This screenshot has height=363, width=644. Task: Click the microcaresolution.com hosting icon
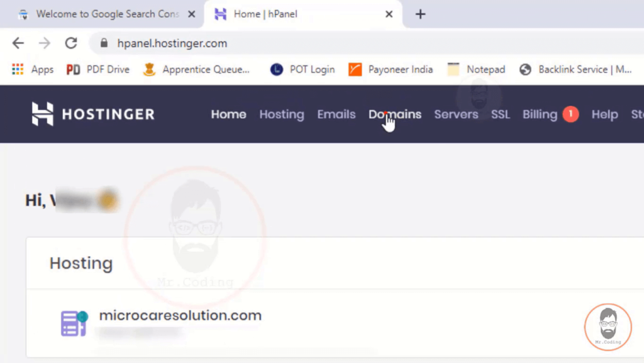[74, 323]
